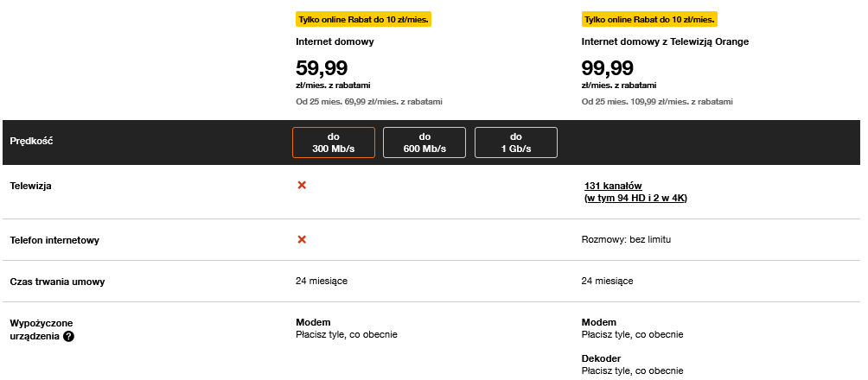The height and width of the screenshot is (380, 868).
Task: Click the yellow discount badge above Internet z Telewizją Orange
Action: [x=649, y=20]
